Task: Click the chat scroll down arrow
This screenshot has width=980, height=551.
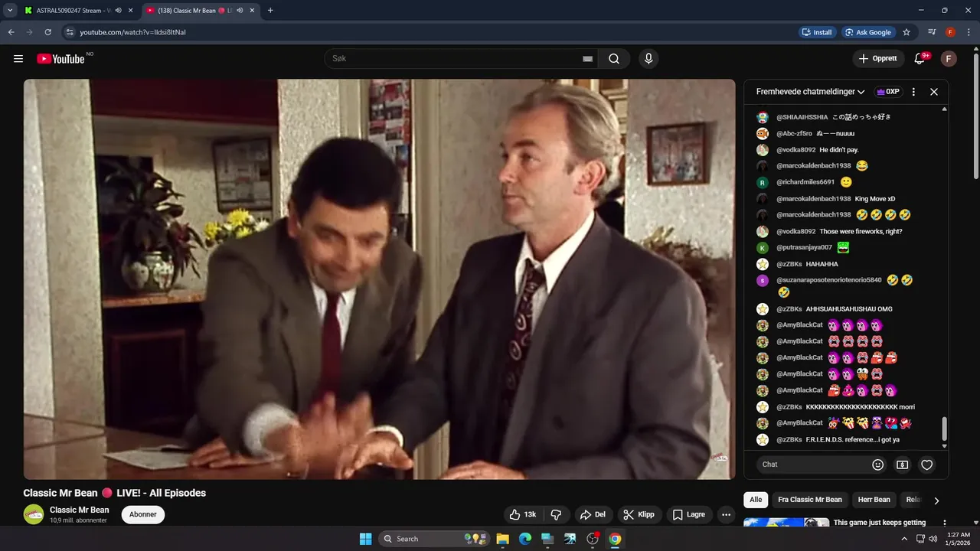Action: pyautogui.click(x=944, y=446)
